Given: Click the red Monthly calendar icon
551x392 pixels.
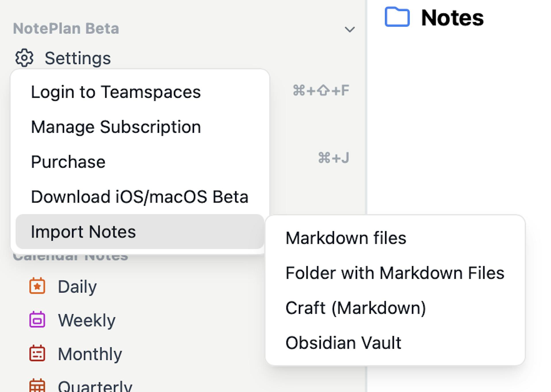Looking at the screenshot, I should (37, 353).
